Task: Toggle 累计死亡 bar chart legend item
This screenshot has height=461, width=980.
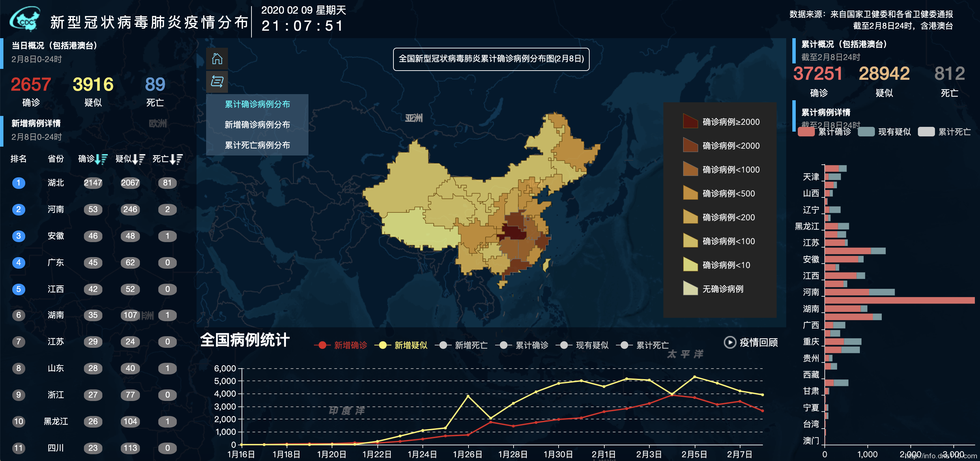Action: click(944, 132)
